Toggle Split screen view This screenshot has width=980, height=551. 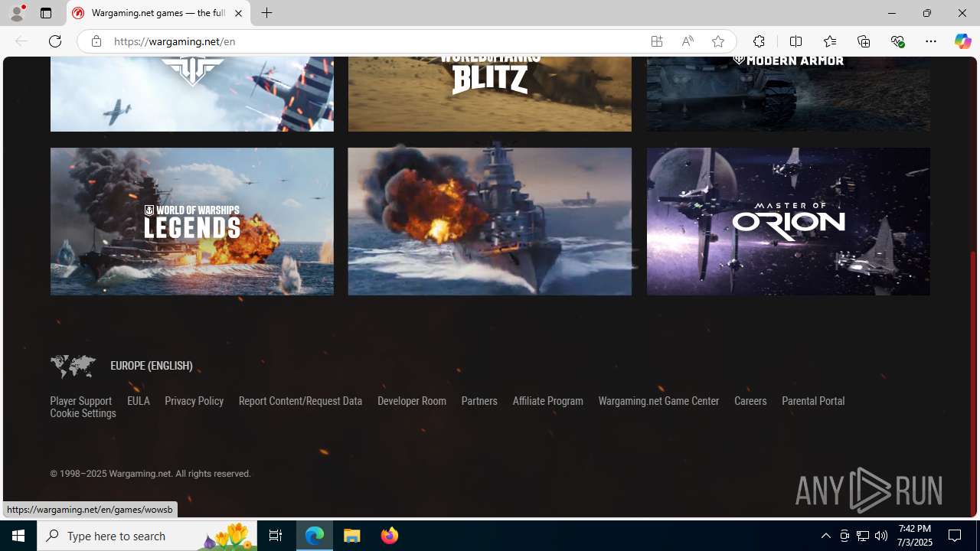click(795, 41)
